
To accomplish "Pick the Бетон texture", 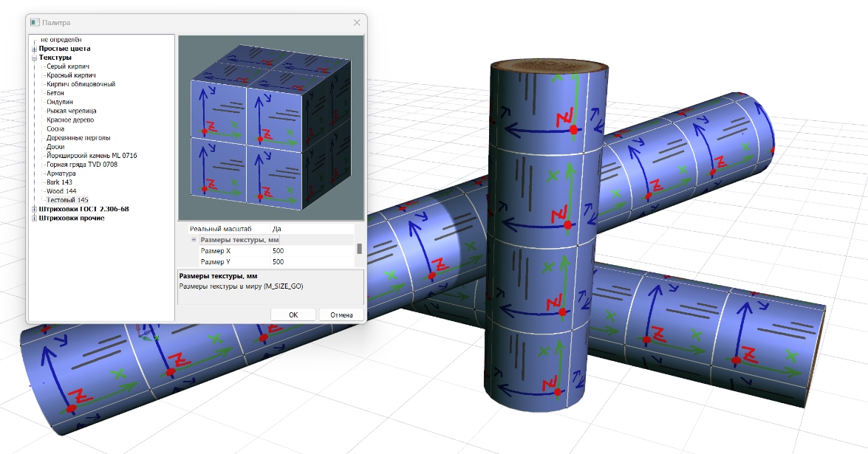I will (x=55, y=93).
